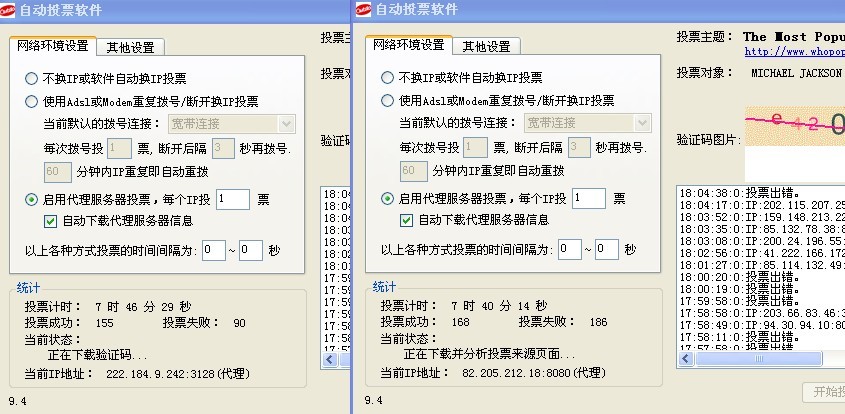Screen dimensions: 845x414
Task: Click the horizontal scrollbar thumb in right window log
Action: (759, 358)
